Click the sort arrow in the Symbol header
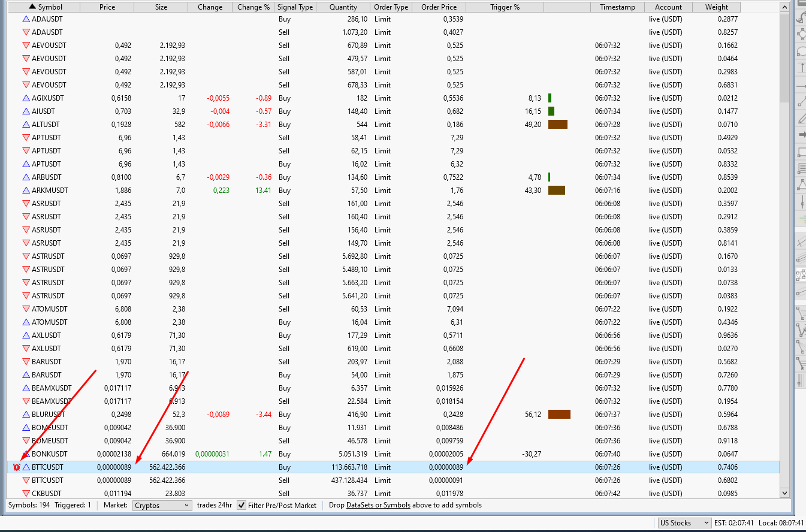 click(x=32, y=7)
